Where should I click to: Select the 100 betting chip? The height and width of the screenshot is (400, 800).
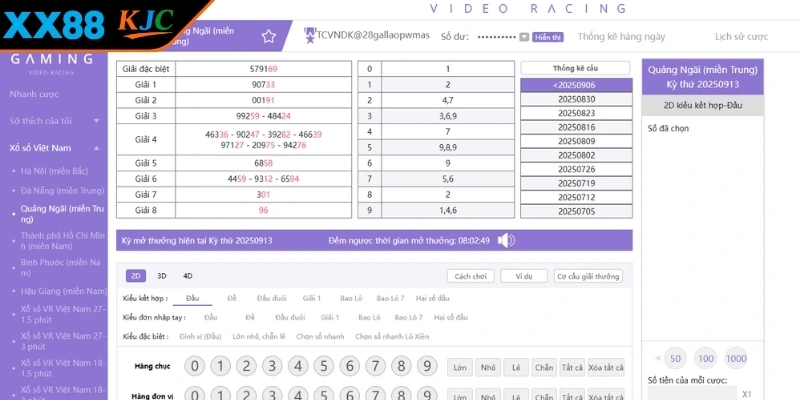tap(706, 358)
